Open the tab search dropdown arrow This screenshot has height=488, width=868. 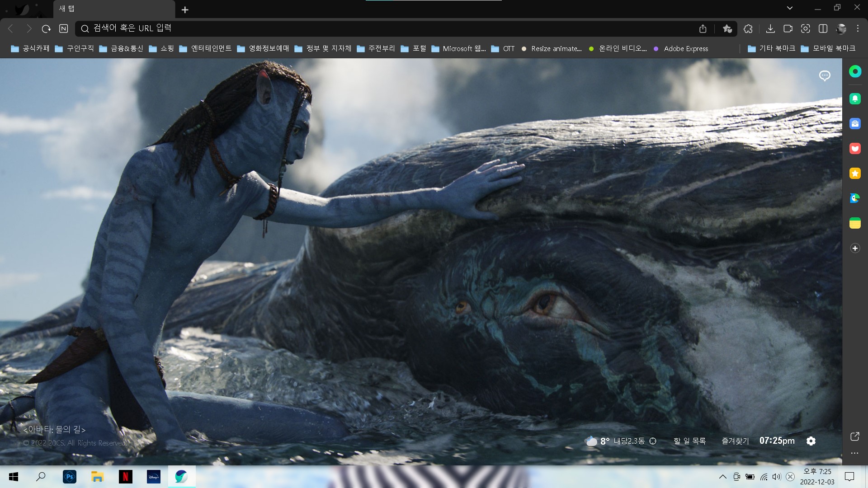(790, 8)
